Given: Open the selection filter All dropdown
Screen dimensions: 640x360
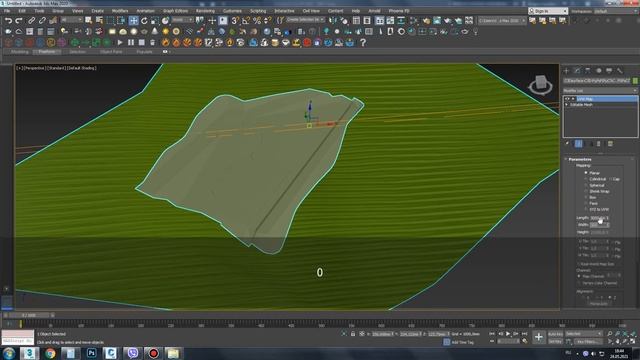Looking at the screenshot, I should click(71, 20).
